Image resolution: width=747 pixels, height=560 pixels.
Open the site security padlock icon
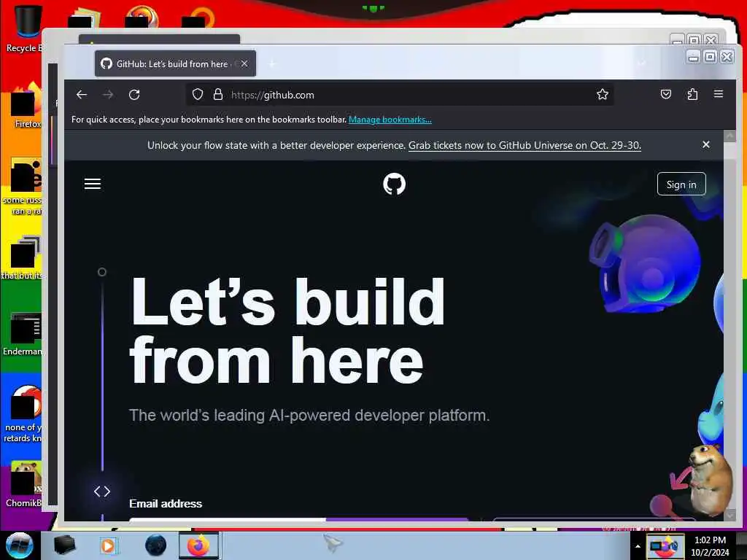pyautogui.click(x=218, y=95)
